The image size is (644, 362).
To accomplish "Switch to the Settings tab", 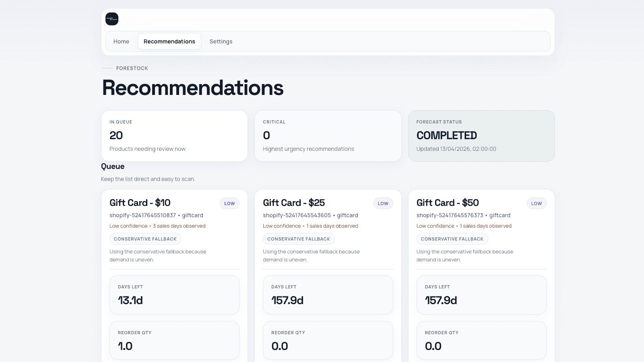I will tap(221, 41).
